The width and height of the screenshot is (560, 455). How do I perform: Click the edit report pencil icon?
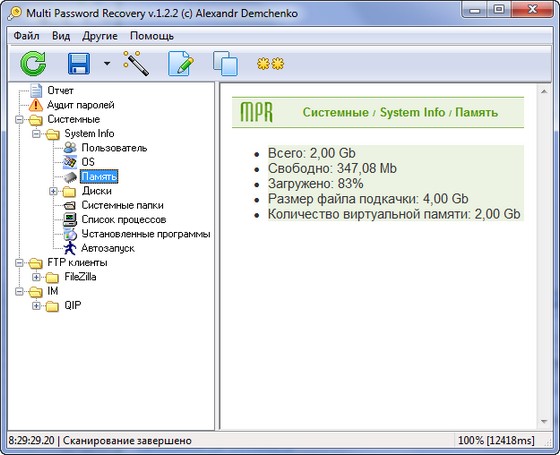(x=181, y=64)
